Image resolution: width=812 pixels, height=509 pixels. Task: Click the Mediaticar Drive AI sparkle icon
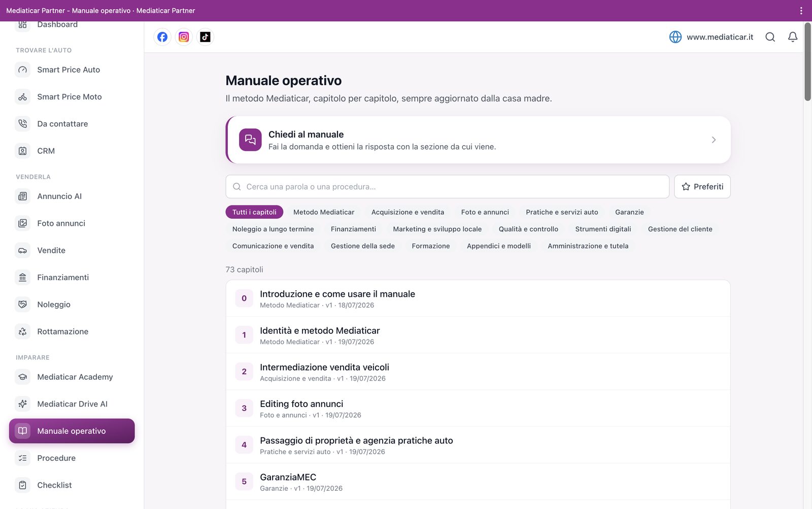(23, 404)
